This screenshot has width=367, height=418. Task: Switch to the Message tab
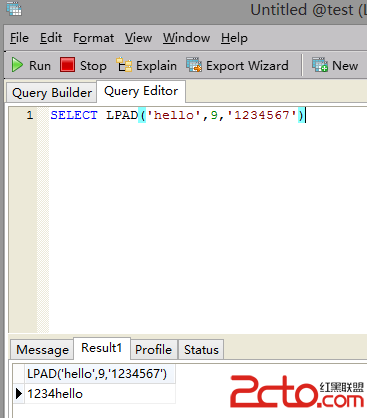coord(42,350)
